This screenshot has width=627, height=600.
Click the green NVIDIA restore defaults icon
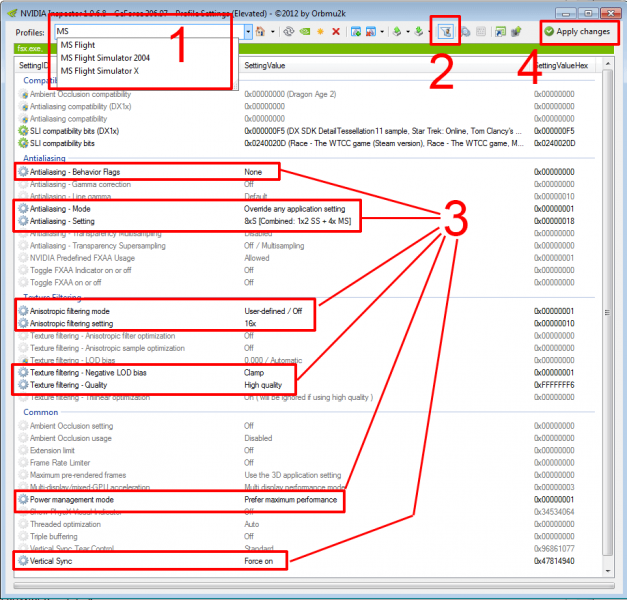pyautogui.click(x=305, y=31)
